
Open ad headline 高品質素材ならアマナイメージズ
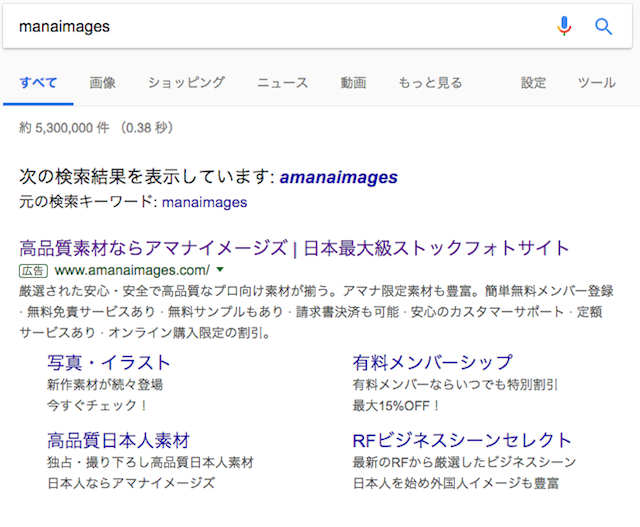coord(294,248)
